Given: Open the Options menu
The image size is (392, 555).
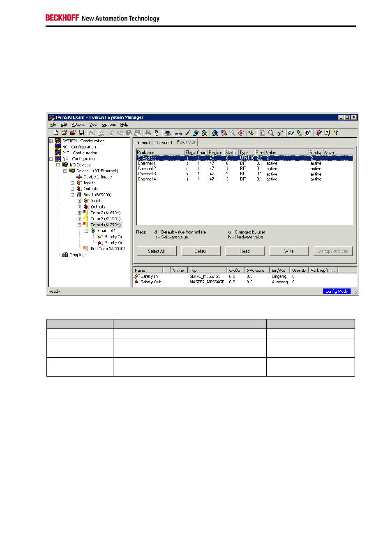Looking at the screenshot, I should pyautogui.click(x=109, y=125).
